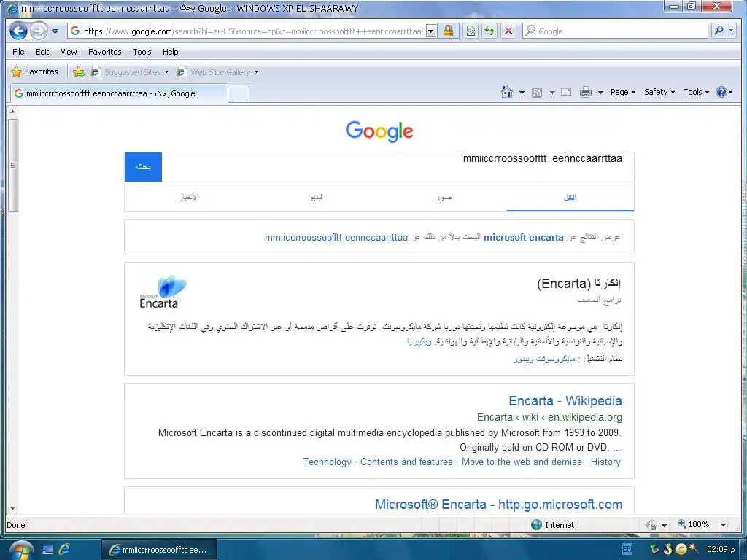Click the red Stop loading icon
This screenshot has width=747, height=560.
[508, 31]
